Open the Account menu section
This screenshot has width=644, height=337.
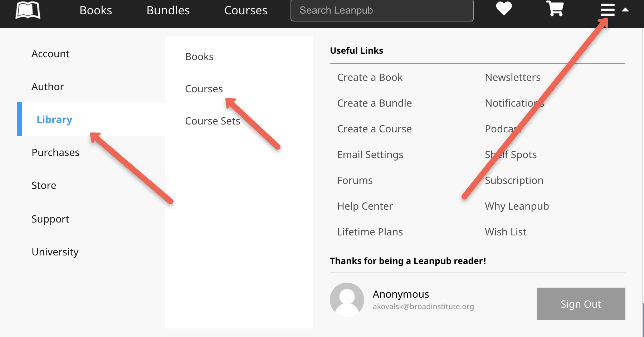pos(50,54)
